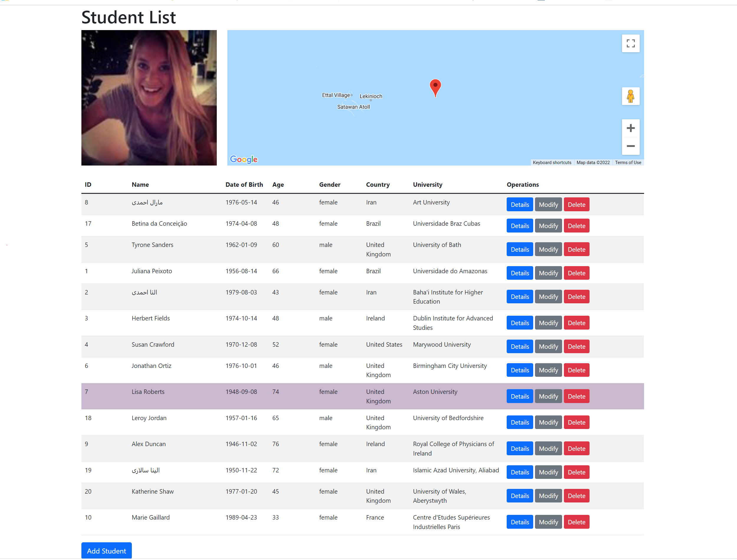Open the map Terms of Use
The image size is (737, 560).
coord(628,162)
